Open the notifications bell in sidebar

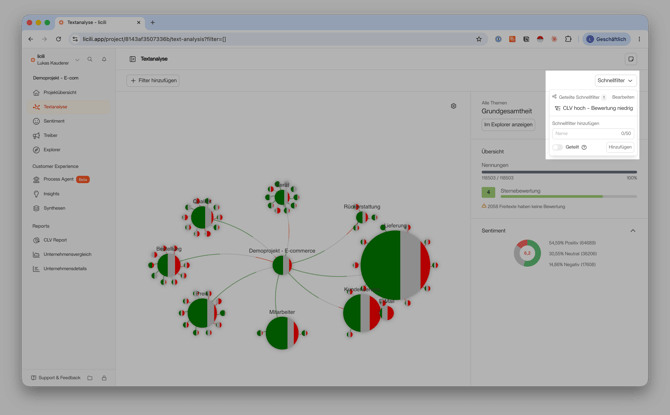tap(104, 59)
